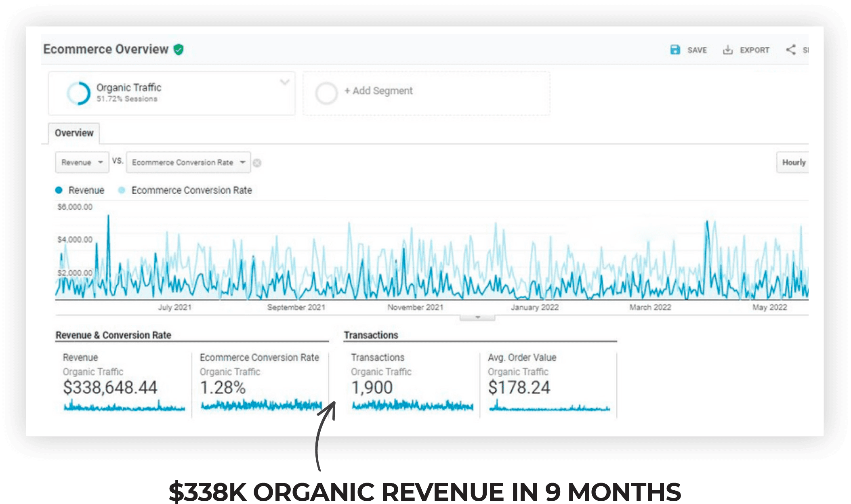The image size is (851, 504).
Task: Click the $6,000.00 y-axis label
Action: 75,207
